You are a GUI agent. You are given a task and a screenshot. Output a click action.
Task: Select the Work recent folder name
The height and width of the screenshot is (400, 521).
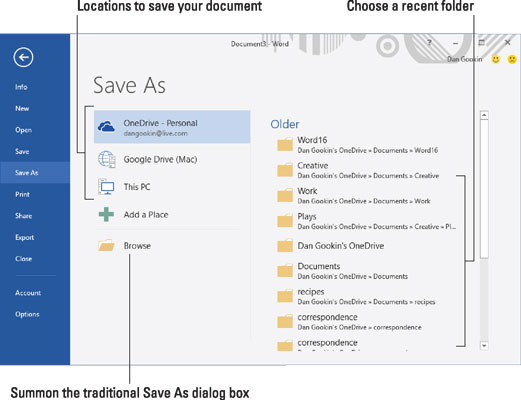pyautogui.click(x=307, y=191)
